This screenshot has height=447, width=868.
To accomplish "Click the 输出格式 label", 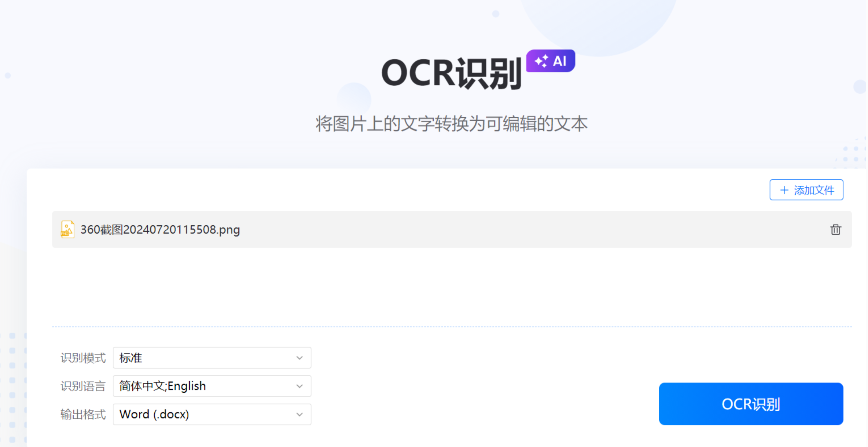I will [83, 414].
